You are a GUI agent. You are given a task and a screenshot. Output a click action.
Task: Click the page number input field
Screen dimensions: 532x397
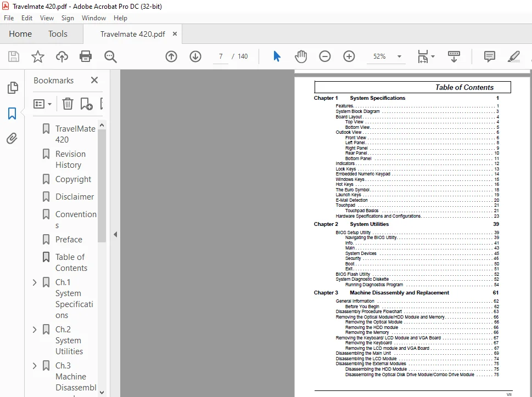pyautogui.click(x=221, y=56)
